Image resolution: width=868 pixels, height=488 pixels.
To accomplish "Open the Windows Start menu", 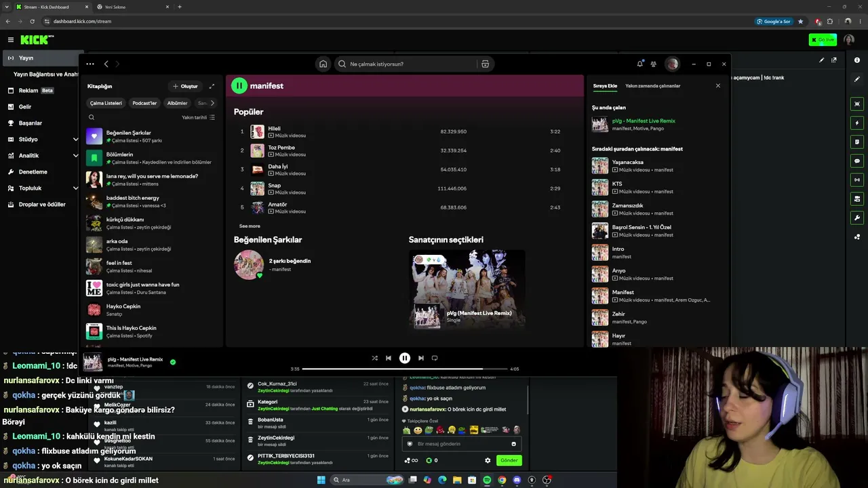I will coord(321,480).
